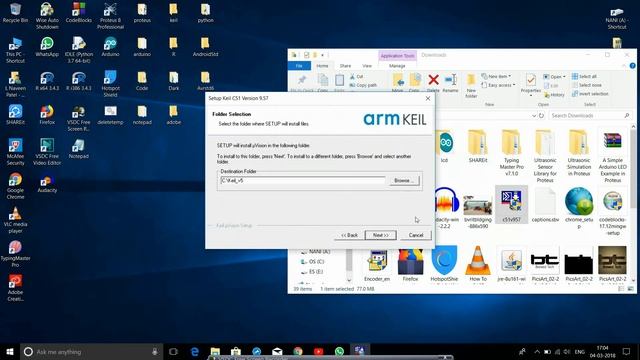Go Back in Keil setup dialog
The image size is (640, 360).
349,235
